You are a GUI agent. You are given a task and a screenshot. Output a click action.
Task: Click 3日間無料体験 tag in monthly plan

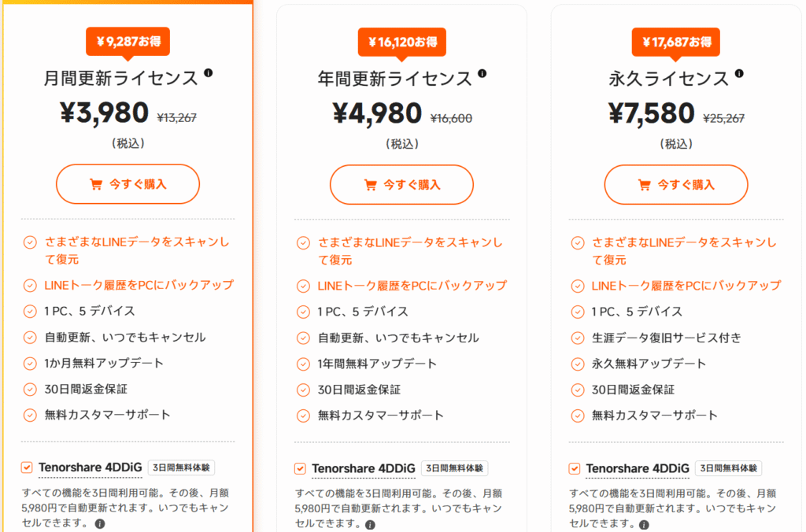pos(180,467)
